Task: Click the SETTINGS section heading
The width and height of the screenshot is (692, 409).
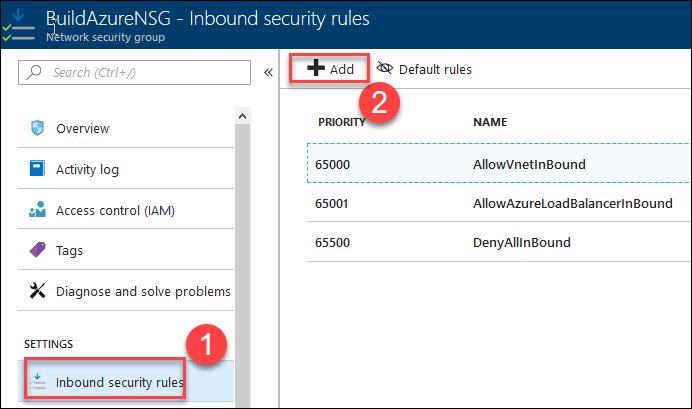Action: pos(49,344)
